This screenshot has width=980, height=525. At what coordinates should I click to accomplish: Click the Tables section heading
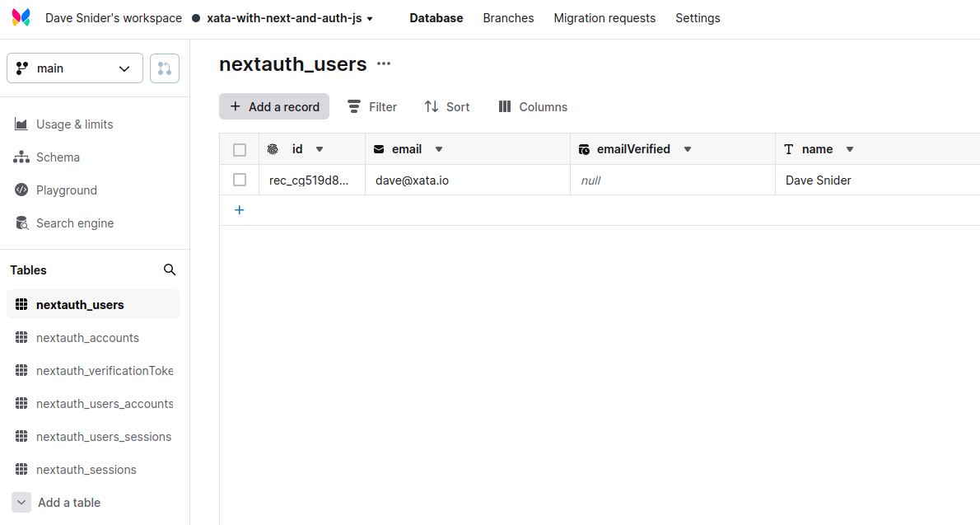[x=28, y=270]
